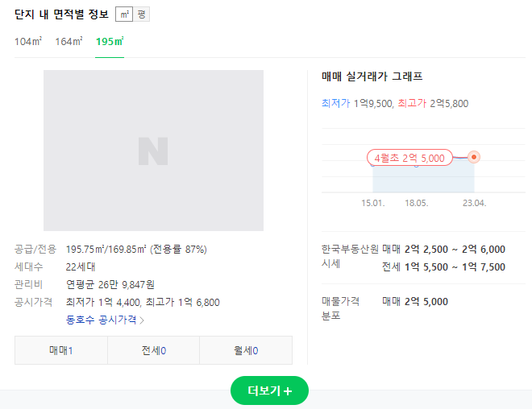Click the 4월초 2억 5,000 tooltip label

[x=409, y=158]
